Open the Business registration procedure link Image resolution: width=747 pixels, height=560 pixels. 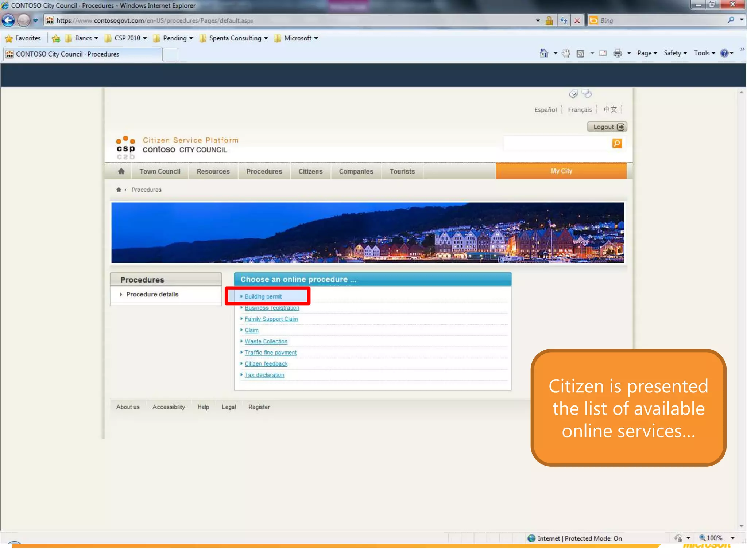point(272,308)
